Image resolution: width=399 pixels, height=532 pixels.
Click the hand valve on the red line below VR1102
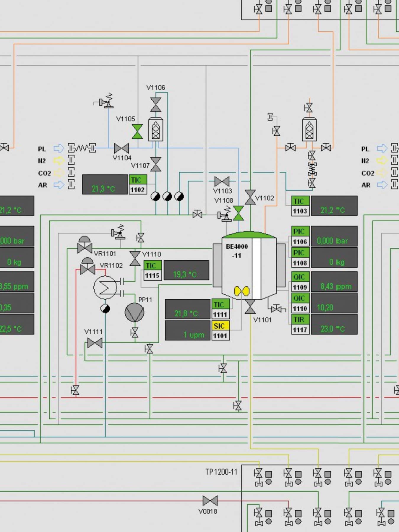point(76,390)
